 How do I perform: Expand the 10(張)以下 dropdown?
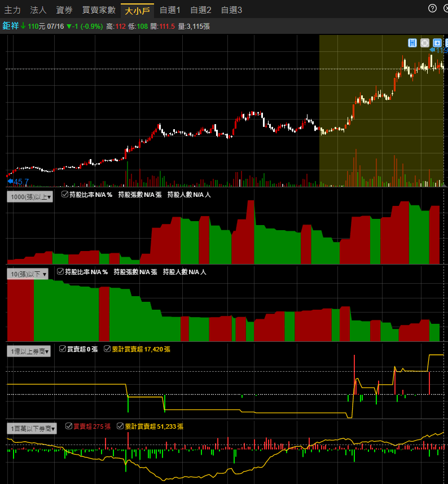[x=28, y=274]
